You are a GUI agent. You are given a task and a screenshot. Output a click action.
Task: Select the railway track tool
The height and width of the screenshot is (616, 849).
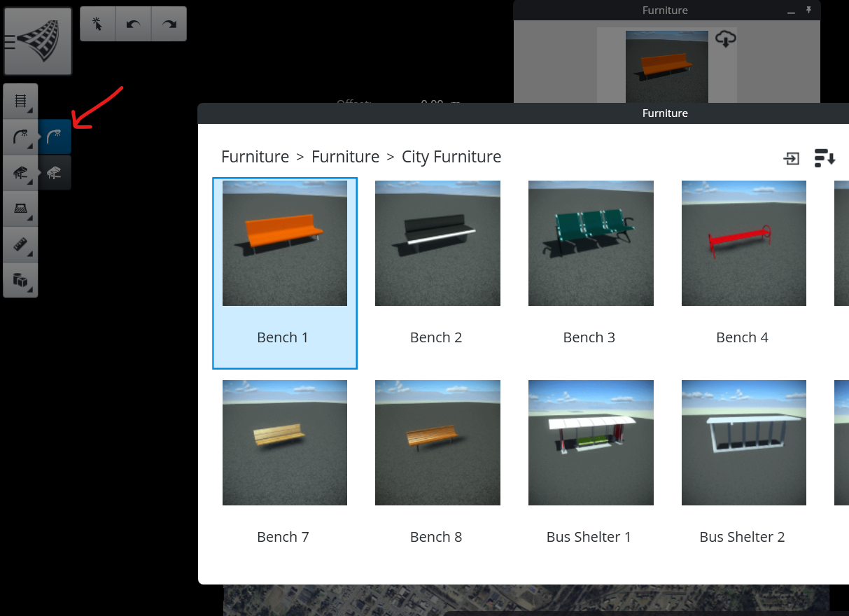tap(20, 101)
